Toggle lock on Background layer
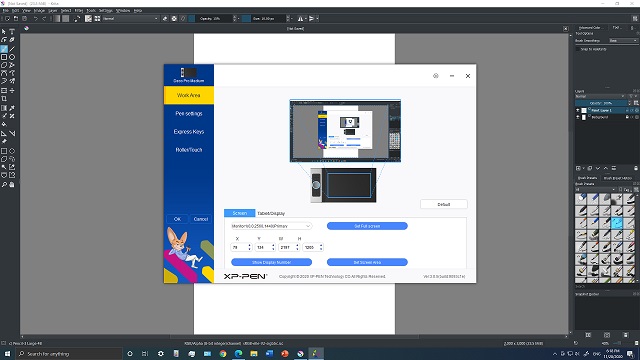The image size is (640, 360). [627, 117]
